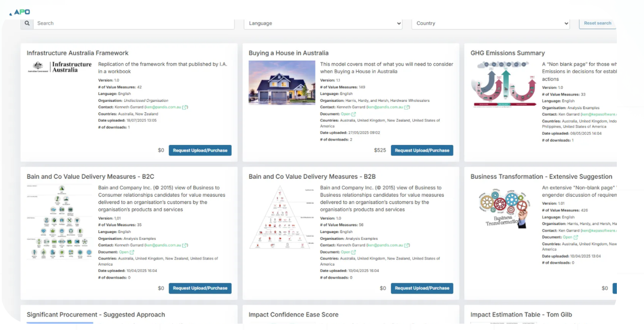Open the Language dropdown
Viewport: 644px width, 330px height.
point(323,23)
